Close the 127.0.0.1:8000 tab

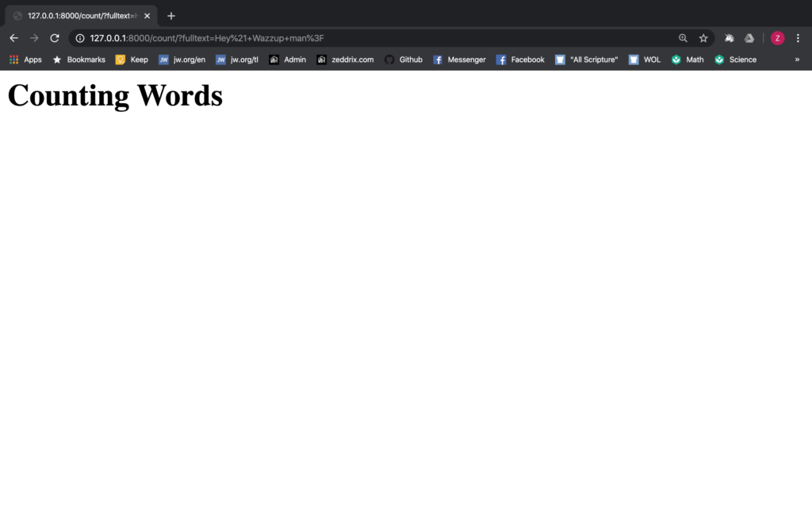click(x=147, y=16)
